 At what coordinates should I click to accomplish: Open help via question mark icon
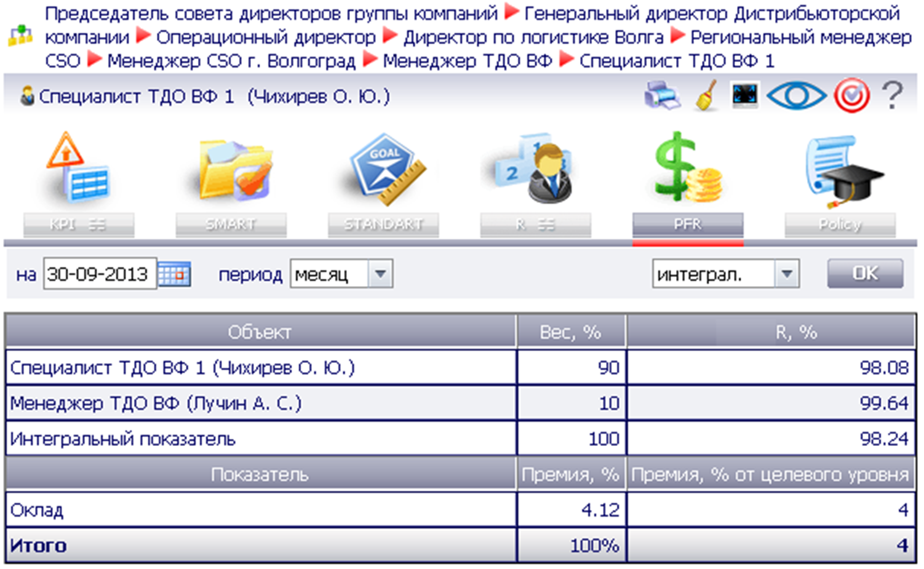tap(891, 96)
